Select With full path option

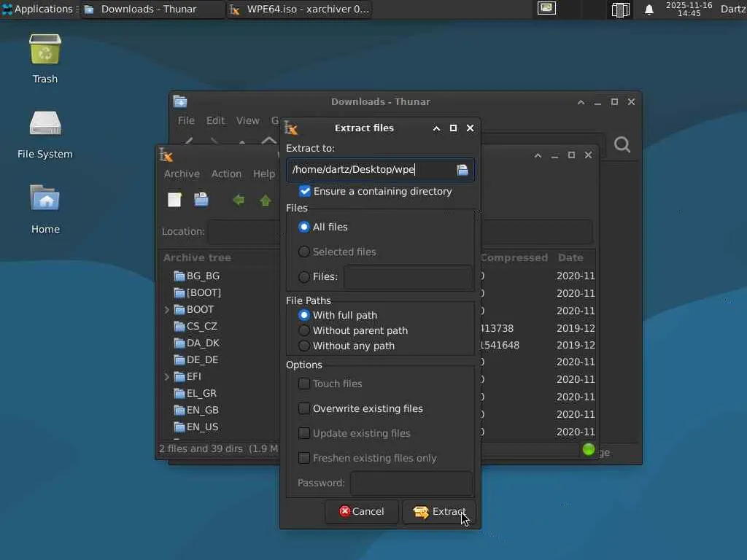[x=304, y=315]
